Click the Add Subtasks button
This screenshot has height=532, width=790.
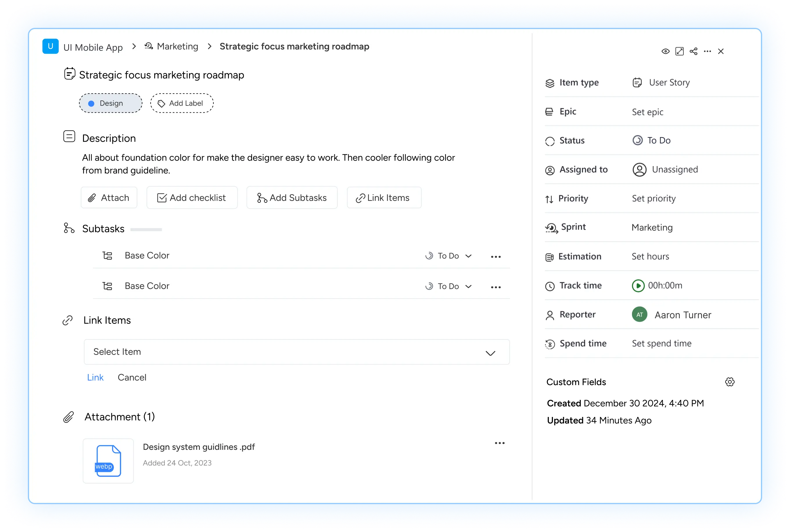292,198
